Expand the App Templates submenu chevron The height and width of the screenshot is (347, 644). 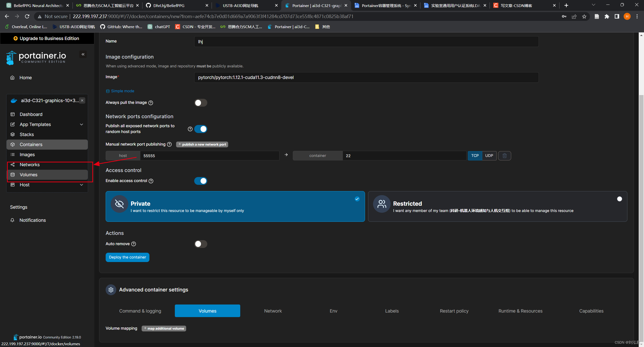pos(82,124)
